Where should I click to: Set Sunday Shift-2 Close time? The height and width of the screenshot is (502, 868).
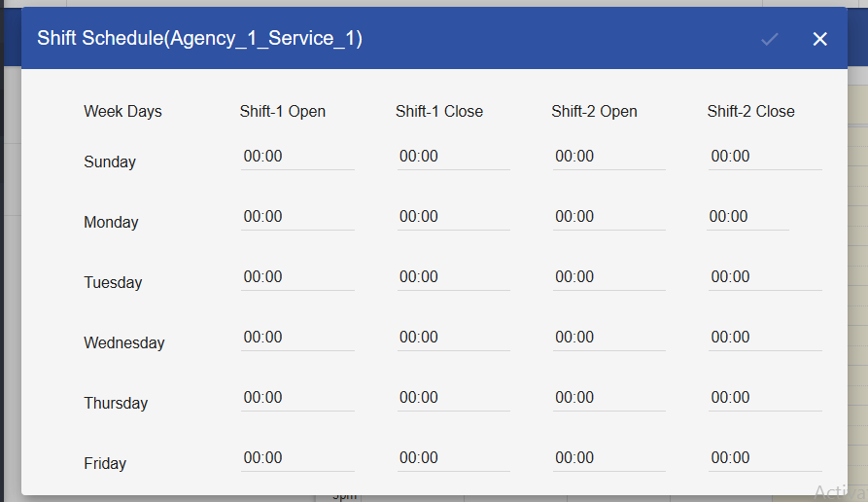pos(764,157)
